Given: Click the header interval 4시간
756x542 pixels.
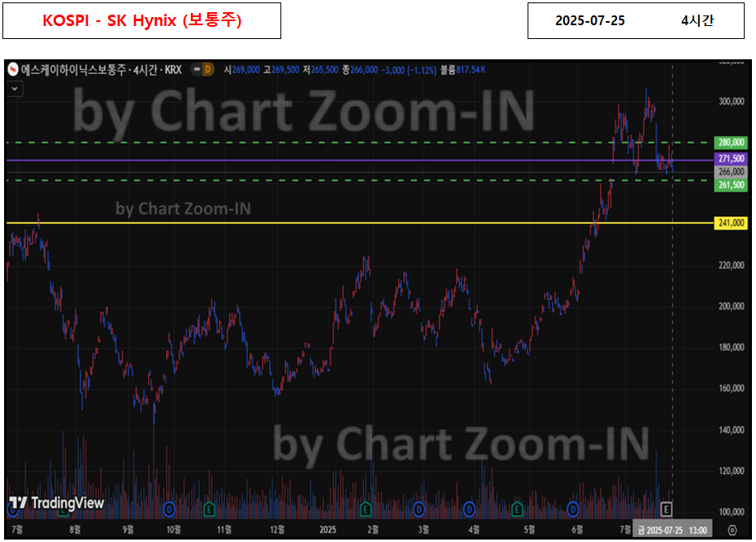Looking at the screenshot, I should coord(697,20).
